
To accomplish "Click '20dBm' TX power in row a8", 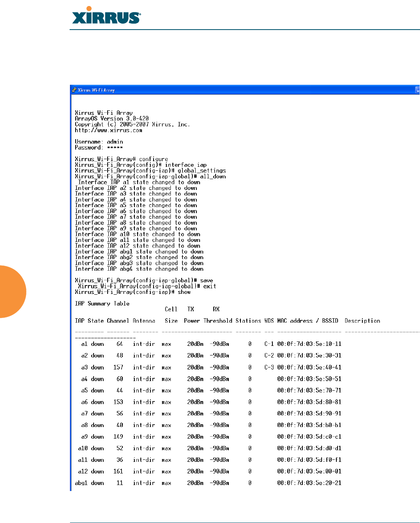I will click(x=195, y=425).
